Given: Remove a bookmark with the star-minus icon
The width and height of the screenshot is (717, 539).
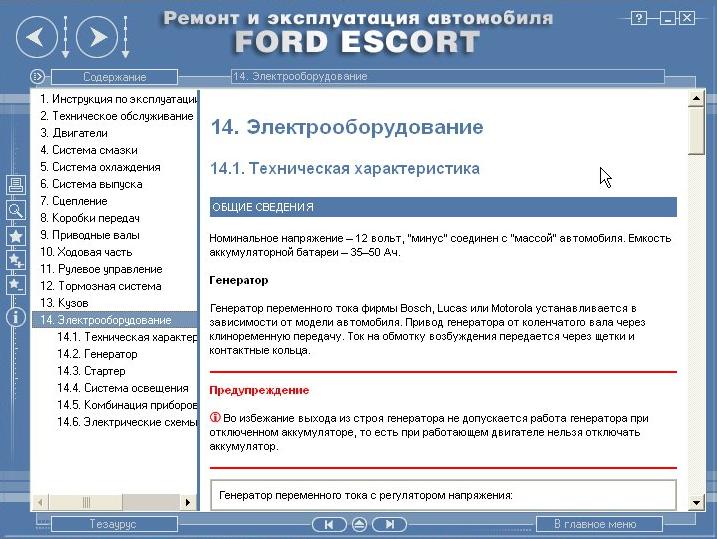Looking at the screenshot, I should click(16, 284).
